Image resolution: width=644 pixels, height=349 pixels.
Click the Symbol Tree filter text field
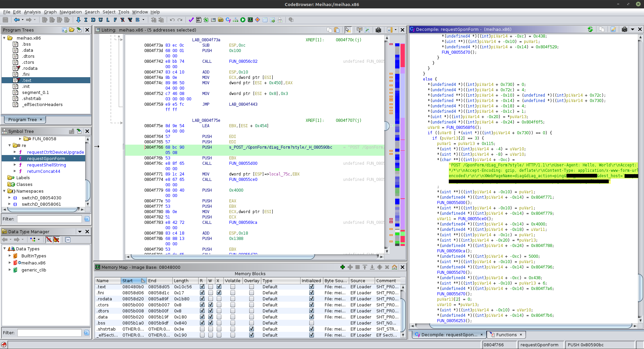pos(49,219)
